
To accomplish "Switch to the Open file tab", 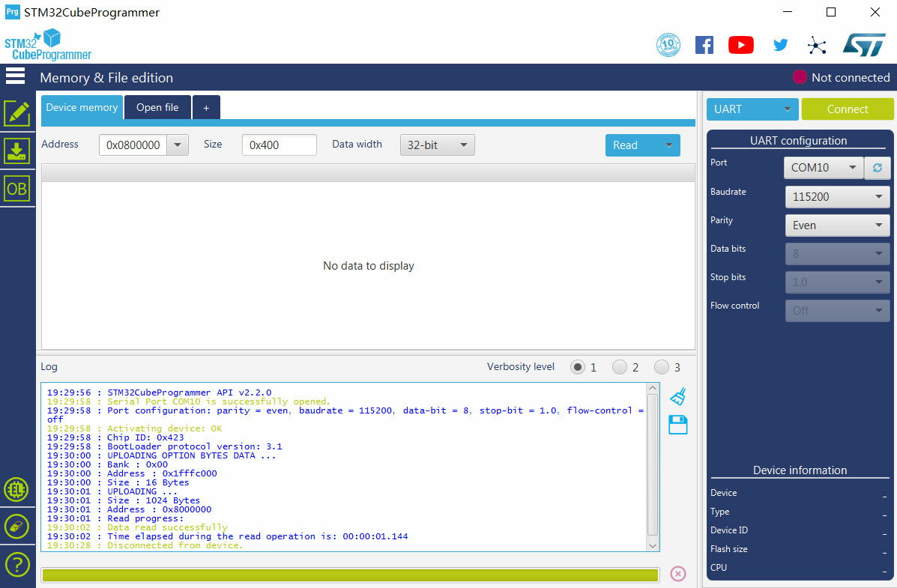I will (157, 108).
